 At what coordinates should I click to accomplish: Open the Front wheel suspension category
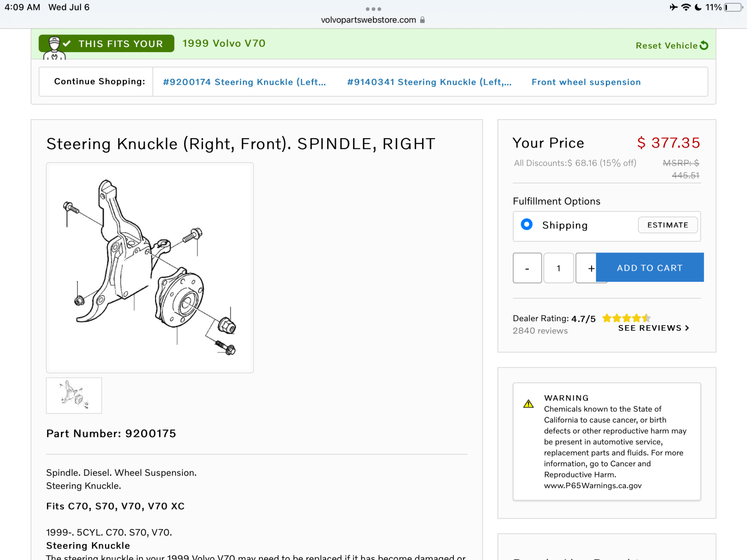(x=586, y=82)
